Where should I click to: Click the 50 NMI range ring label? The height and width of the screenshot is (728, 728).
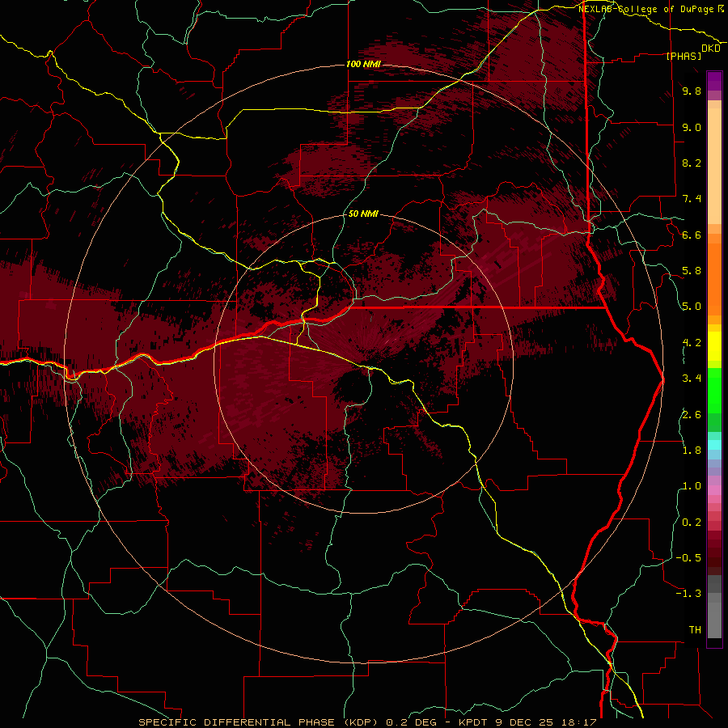(363, 214)
